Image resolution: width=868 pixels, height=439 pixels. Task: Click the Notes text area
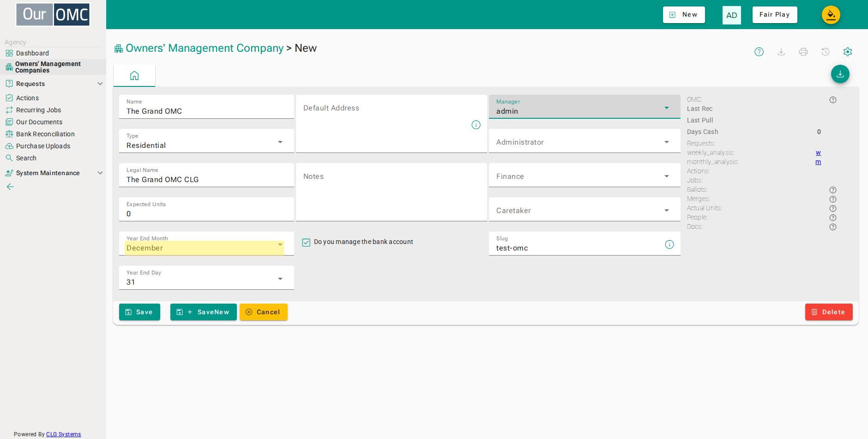[392, 192]
